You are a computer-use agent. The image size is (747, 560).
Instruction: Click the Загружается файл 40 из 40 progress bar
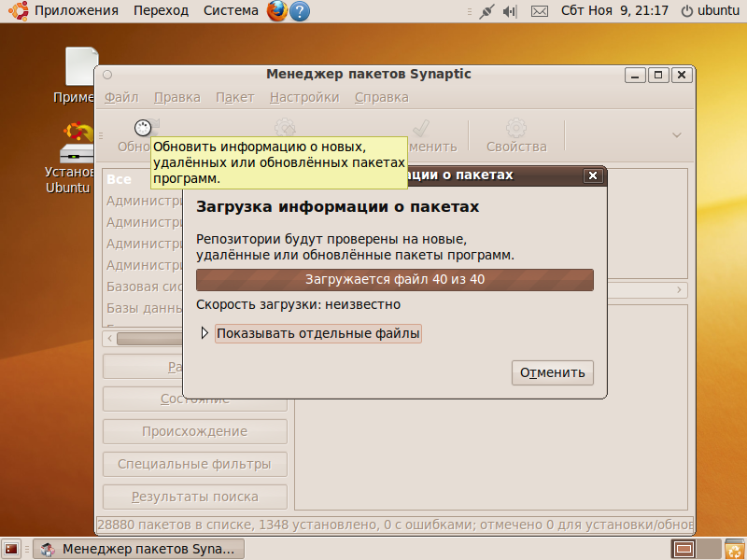pos(395,279)
